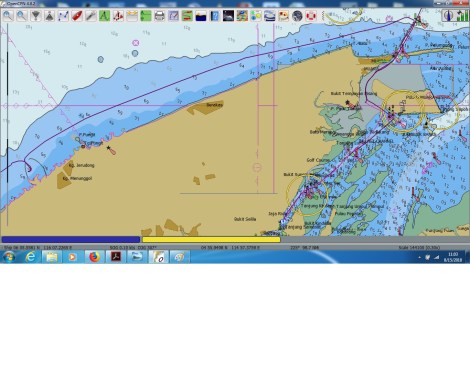Screen dimensions: 470x370
Task: Click the Berakas label on the chart
Action: [x=214, y=105]
